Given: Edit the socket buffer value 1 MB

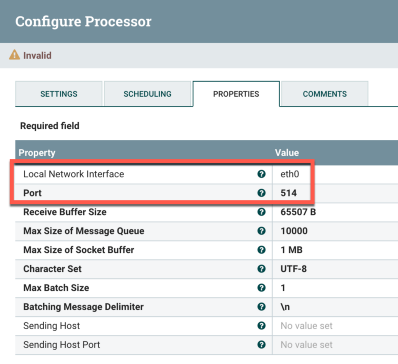Looking at the screenshot, I should [291, 250].
